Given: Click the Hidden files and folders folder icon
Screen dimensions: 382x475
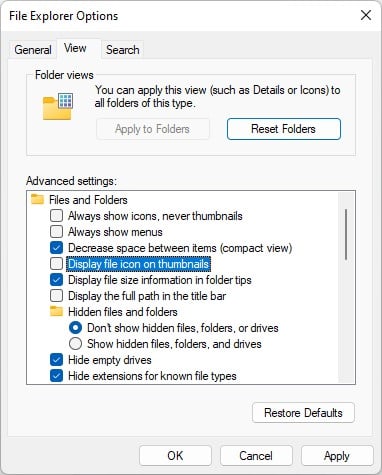Looking at the screenshot, I should click(56, 311).
